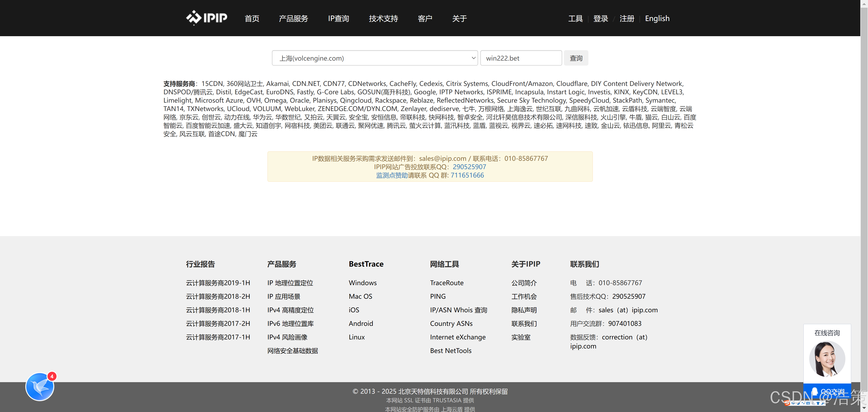Open the IP查询 menu
The image size is (868, 412).
coord(338,19)
